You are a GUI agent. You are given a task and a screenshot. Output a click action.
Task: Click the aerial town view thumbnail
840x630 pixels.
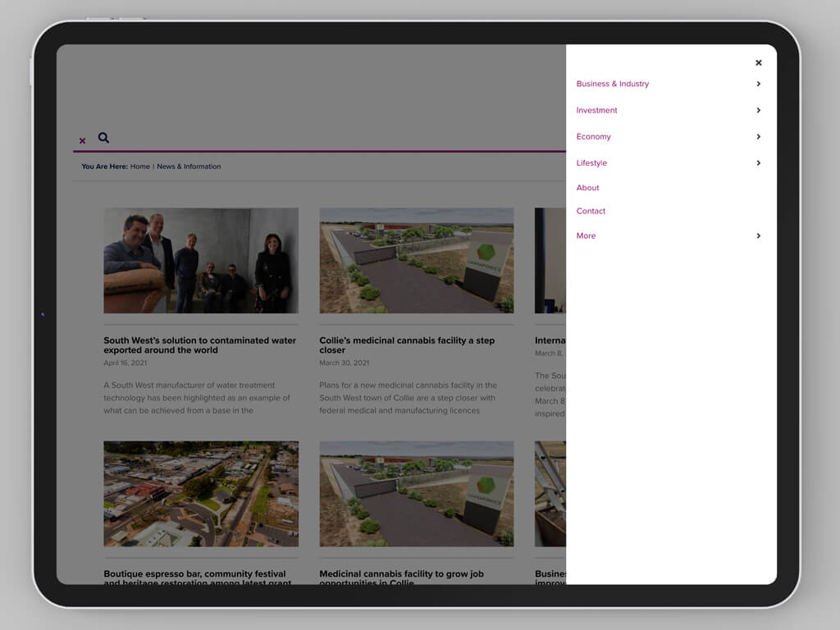point(201,494)
